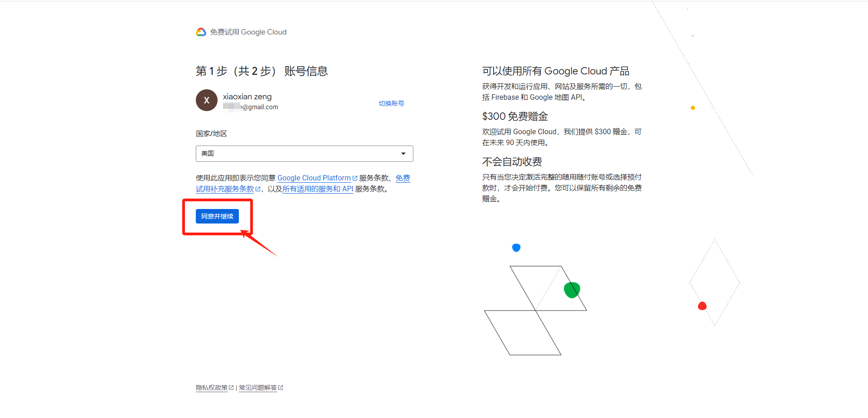Open the 国家/地区 country dropdown showing 美国
Viewport: 868px width, 418px height.
pyautogui.click(x=305, y=154)
